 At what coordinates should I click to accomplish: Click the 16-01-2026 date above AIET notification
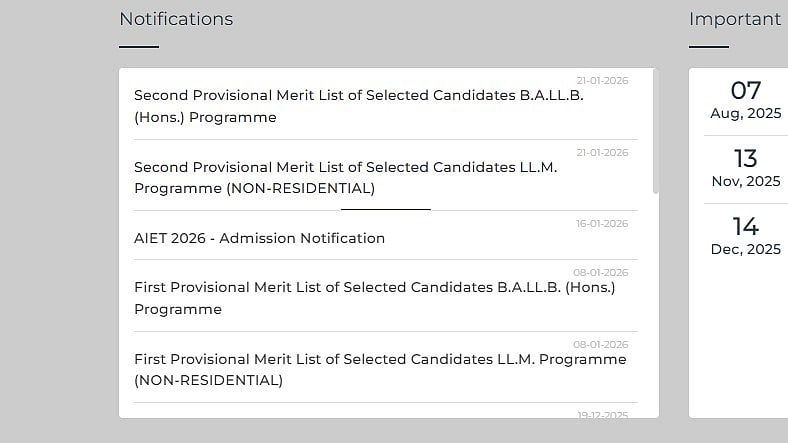click(602, 224)
